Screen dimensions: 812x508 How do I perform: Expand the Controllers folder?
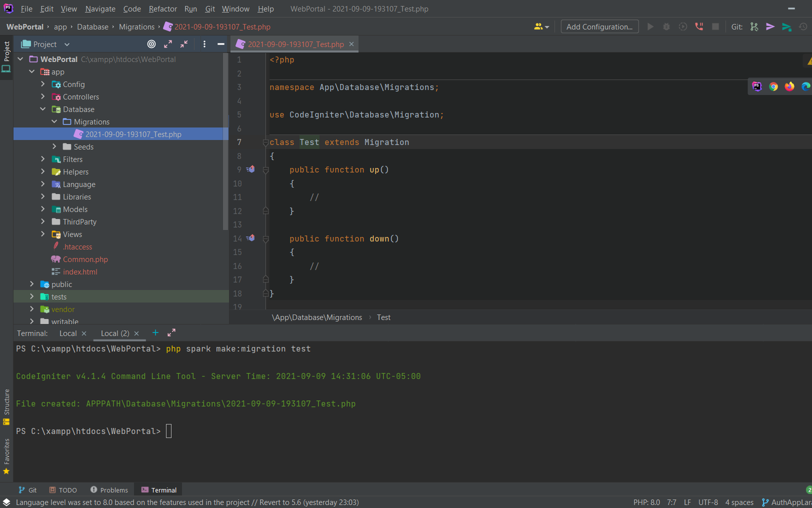(x=43, y=96)
